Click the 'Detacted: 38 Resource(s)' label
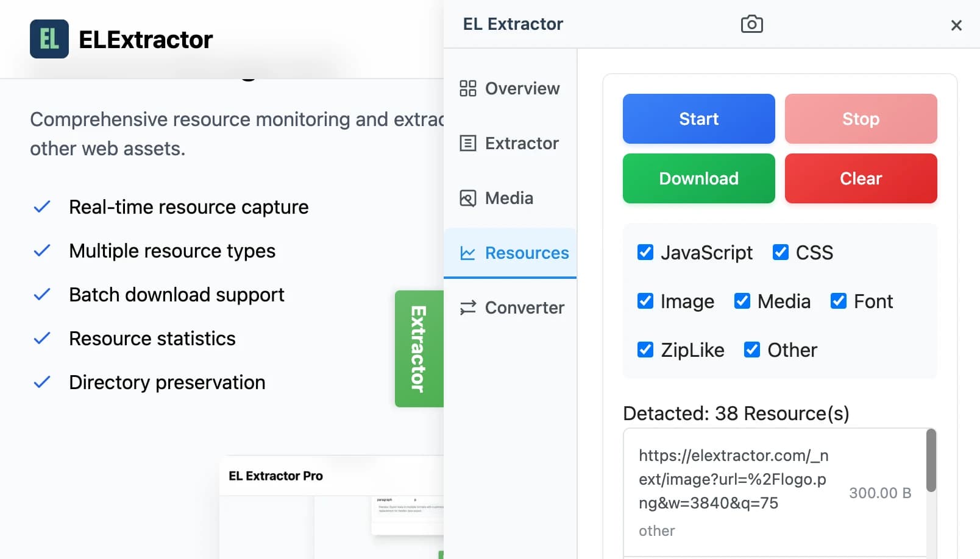 pos(736,413)
